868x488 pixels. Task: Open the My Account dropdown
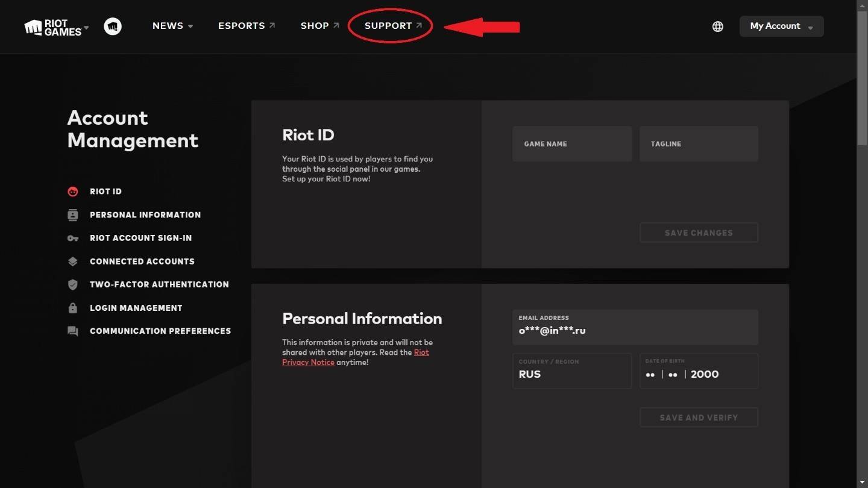[x=781, y=26]
